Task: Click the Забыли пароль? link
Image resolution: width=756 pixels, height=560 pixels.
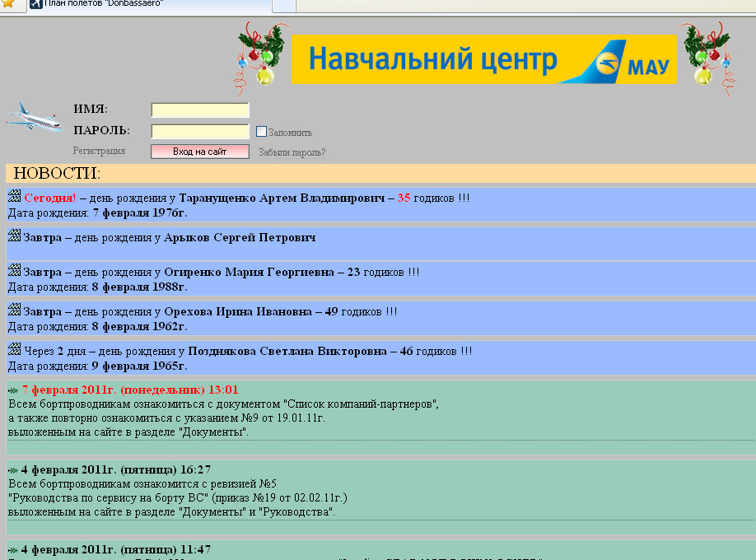Action: click(x=292, y=152)
